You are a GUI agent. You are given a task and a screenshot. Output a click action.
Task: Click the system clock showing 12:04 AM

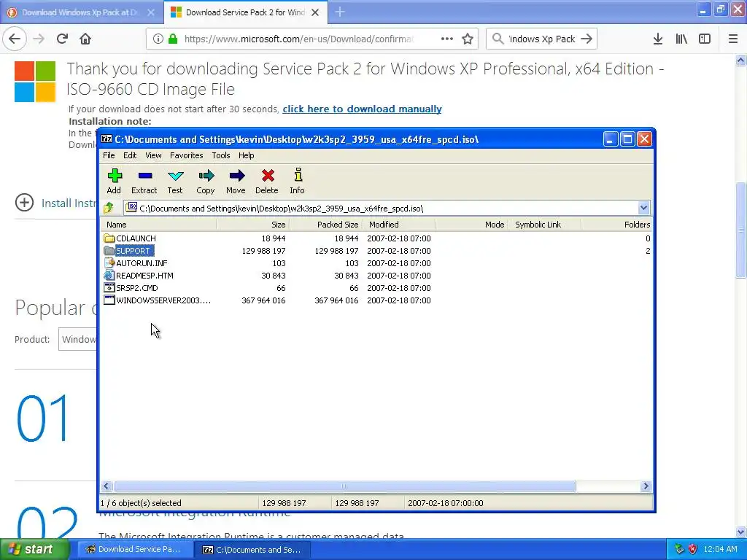click(720, 550)
